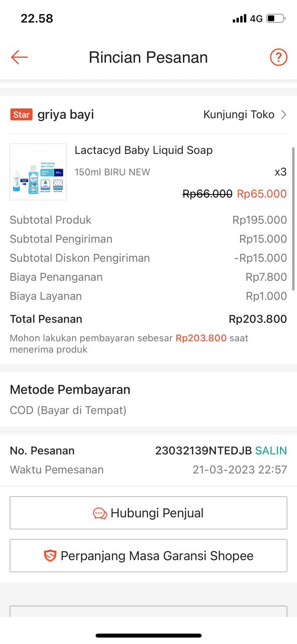Expand shop page via chevron arrow
This screenshot has height=644, width=297.
[284, 115]
